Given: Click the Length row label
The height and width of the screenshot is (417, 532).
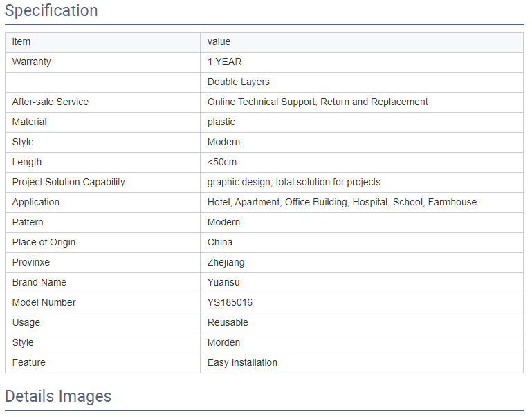Looking at the screenshot, I should 27,162.
